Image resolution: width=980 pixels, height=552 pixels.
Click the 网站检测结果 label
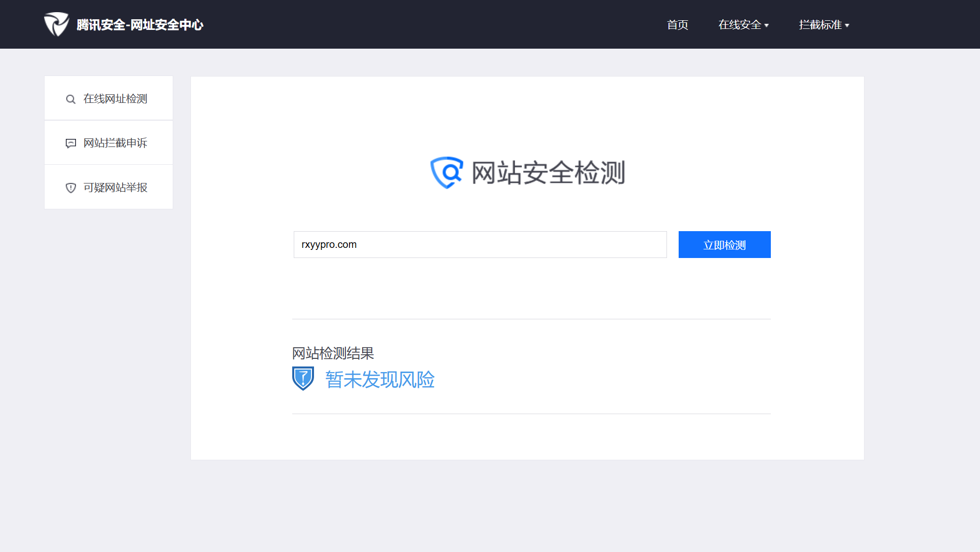click(333, 353)
